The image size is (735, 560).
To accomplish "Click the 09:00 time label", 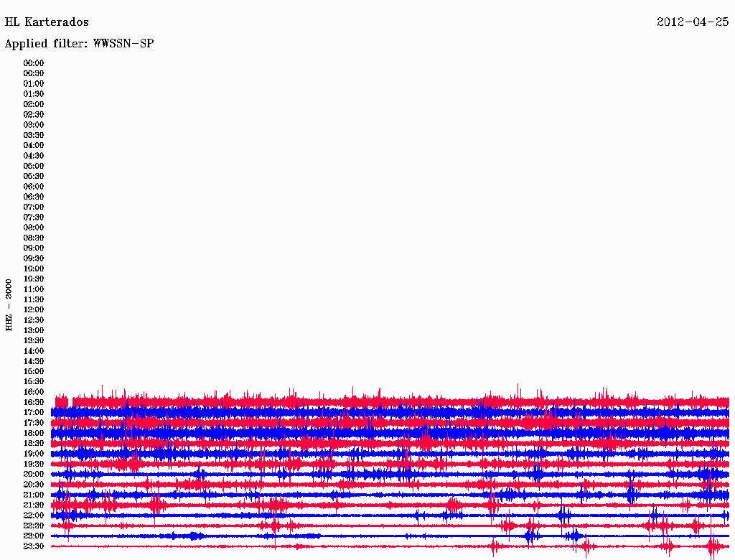I will [x=33, y=248].
